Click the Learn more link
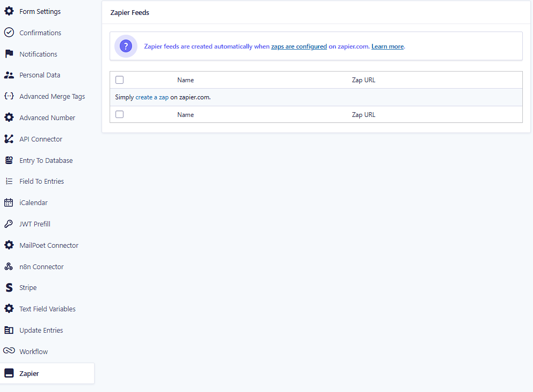The image size is (533, 392). 387,46
